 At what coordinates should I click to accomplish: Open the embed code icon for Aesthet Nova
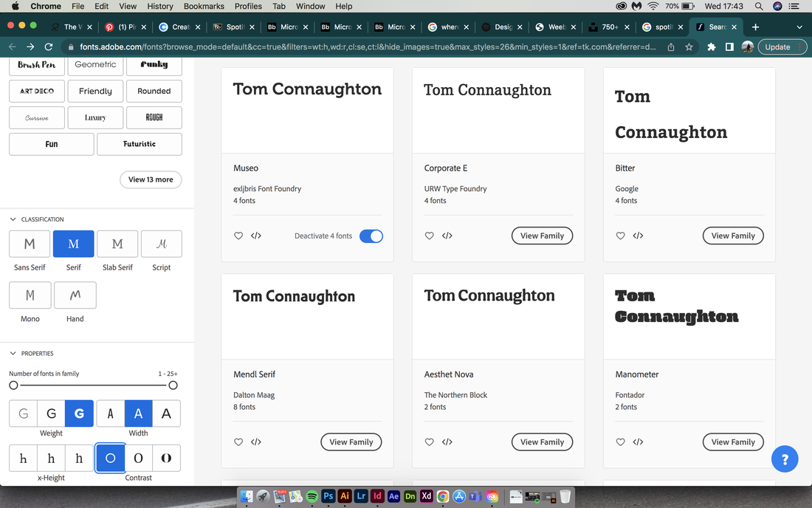coord(447,442)
